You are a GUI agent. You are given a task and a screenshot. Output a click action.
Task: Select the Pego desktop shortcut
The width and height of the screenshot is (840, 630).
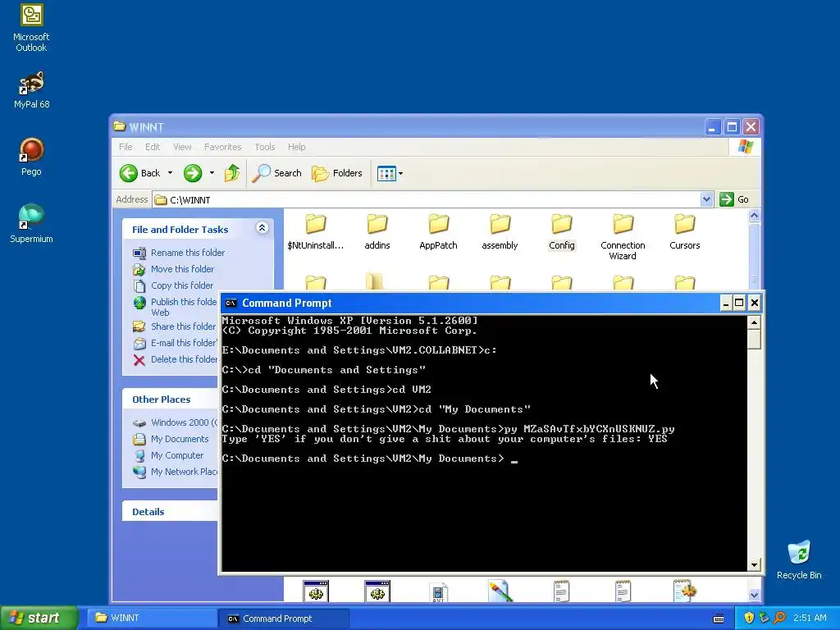click(31, 157)
